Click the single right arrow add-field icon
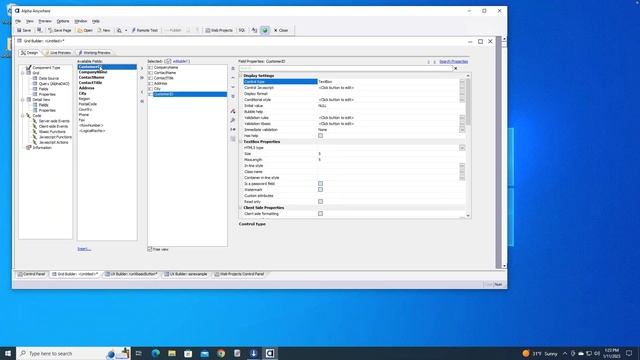Viewport: 640px width, 360px height. click(x=142, y=68)
